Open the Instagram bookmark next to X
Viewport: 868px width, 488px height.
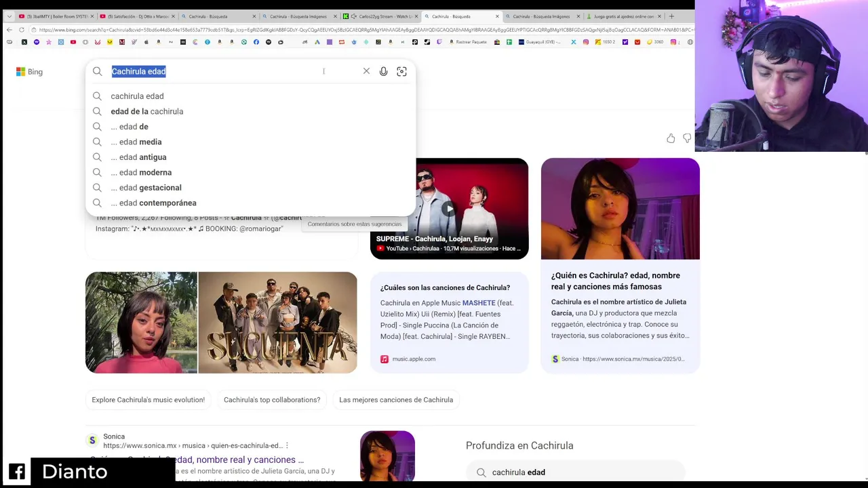coord(586,42)
